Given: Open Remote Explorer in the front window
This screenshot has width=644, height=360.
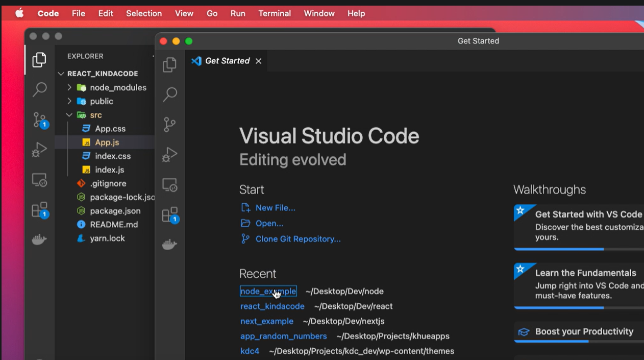Looking at the screenshot, I should pos(169,185).
